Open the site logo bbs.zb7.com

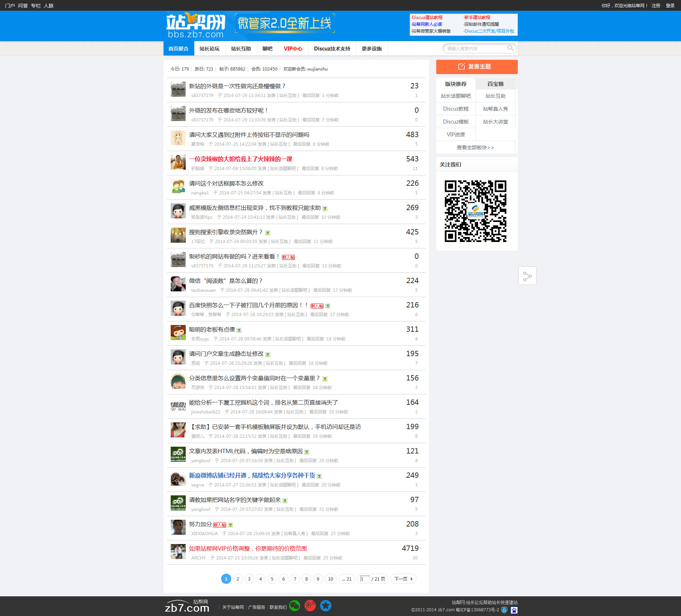tap(196, 26)
